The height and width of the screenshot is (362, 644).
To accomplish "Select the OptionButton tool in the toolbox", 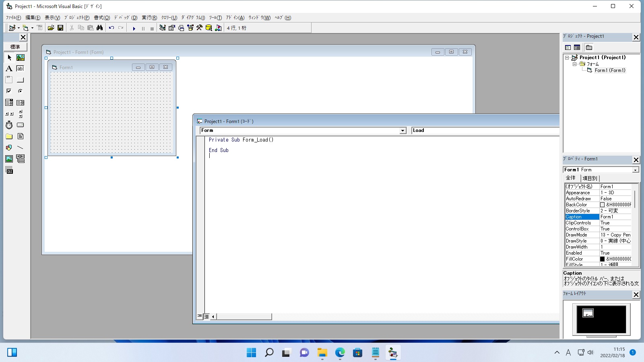I will [21, 91].
